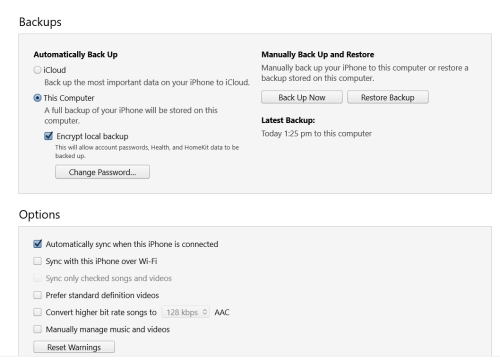Check the greyed-out Sync only checked songs box
Image resolution: width=500 pixels, height=362 pixels.
point(38,278)
